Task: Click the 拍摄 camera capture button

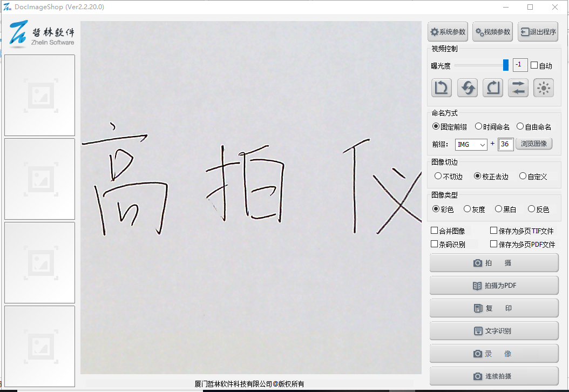Action: pyautogui.click(x=493, y=263)
